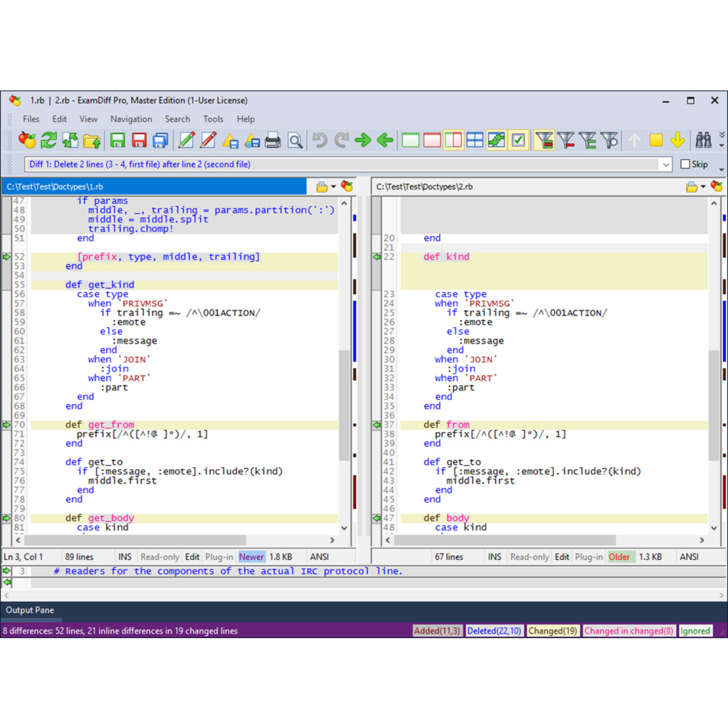Click the Newer indicator in left status bar
Image resolution: width=728 pixels, height=728 pixels.
(251, 557)
